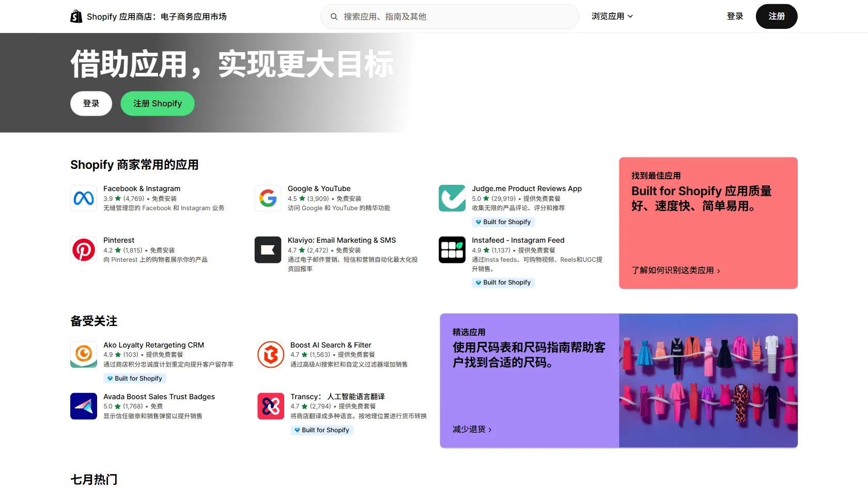This screenshot has height=488, width=868.
Task: Click the green 注册 Shopify button
Action: click(x=158, y=103)
